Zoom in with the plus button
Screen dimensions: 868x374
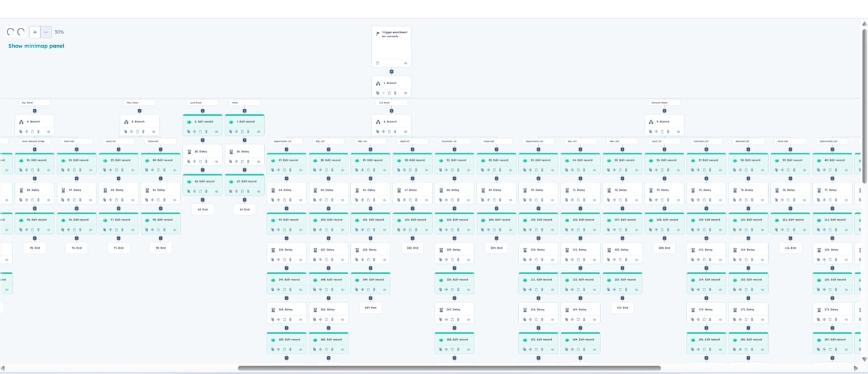coord(35,32)
